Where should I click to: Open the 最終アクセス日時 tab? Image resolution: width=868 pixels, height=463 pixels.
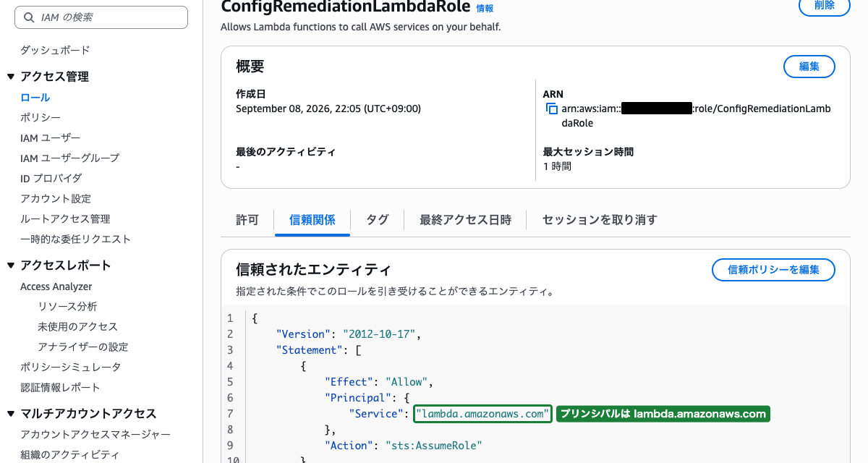coord(465,220)
